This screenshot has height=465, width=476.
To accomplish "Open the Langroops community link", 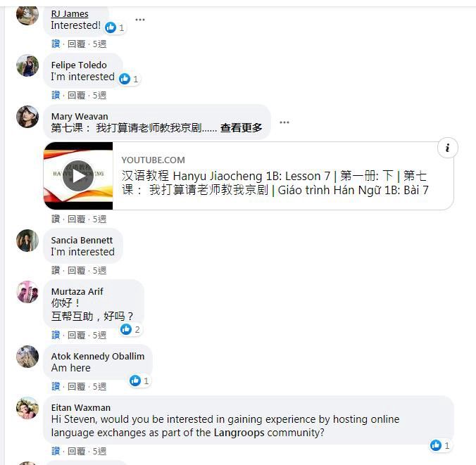I will point(239,433).
